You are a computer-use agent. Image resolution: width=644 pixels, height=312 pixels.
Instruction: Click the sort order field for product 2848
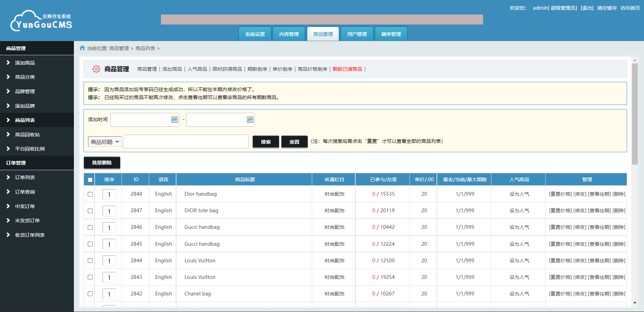coord(109,194)
